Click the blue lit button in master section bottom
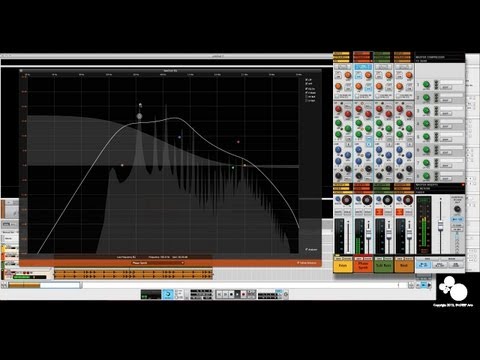Image resolution: width=480 pixels, height=360 pixels. [x=424, y=265]
